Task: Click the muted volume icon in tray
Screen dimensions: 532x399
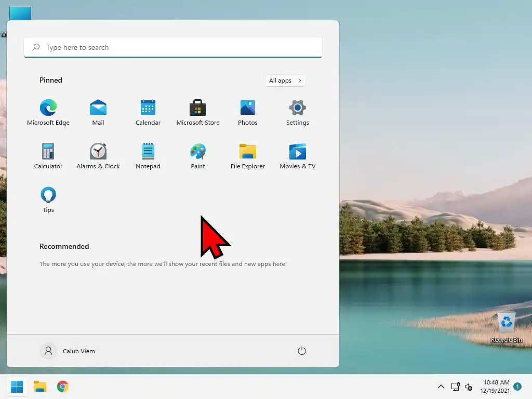Action: point(469,387)
